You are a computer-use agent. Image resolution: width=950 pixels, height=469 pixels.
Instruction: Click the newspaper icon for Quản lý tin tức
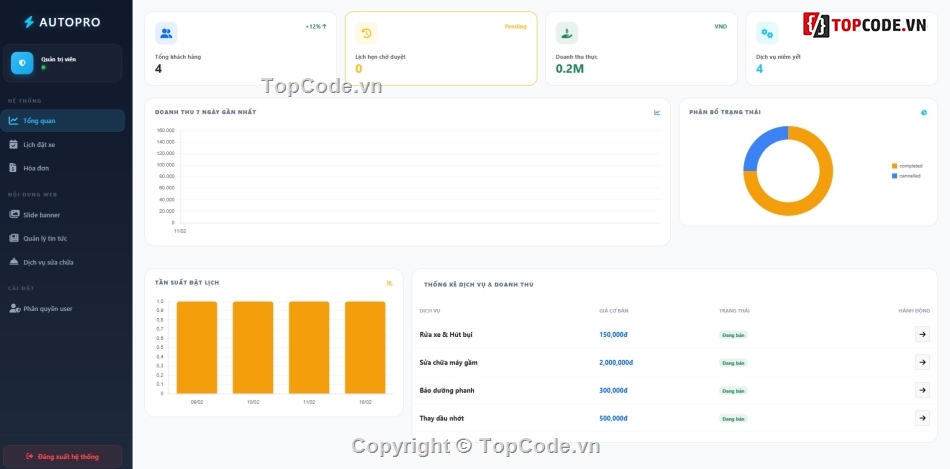(x=14, y=238)
